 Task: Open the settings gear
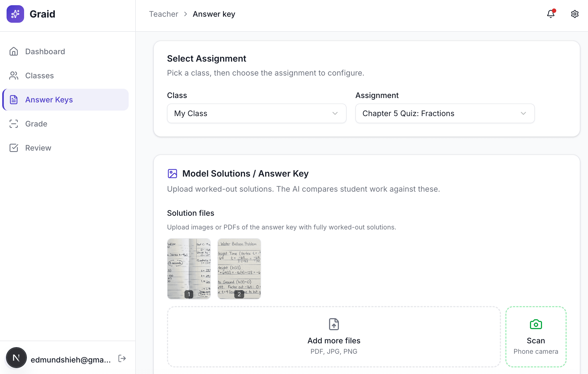click(x=575, y=14)
